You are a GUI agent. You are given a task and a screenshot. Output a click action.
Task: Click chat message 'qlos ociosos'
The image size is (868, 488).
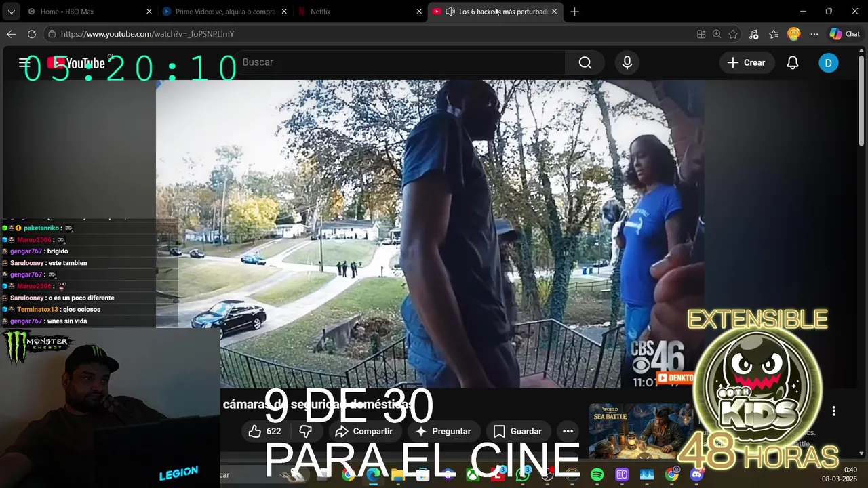[81, 310]
